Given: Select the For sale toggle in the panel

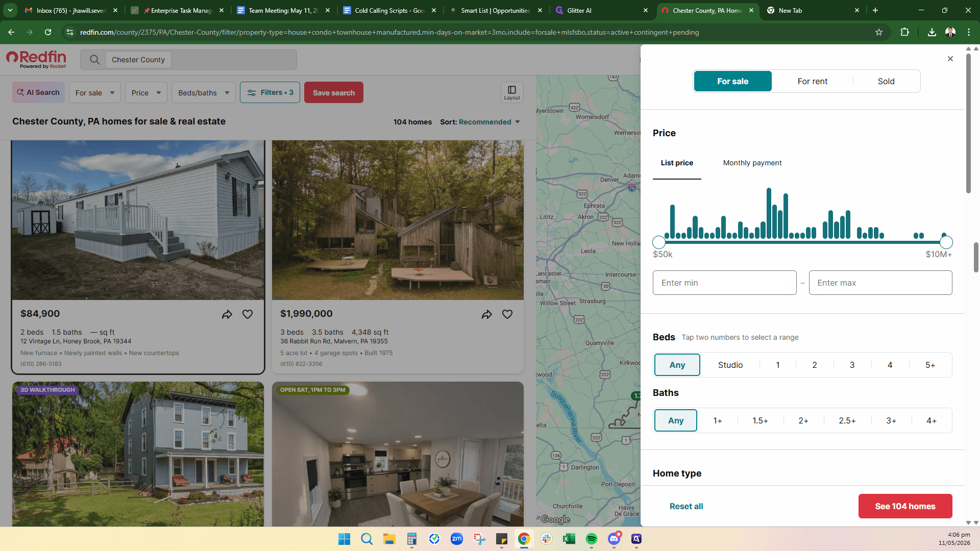Looking at the screenshot, I should [x=732, y=81].
